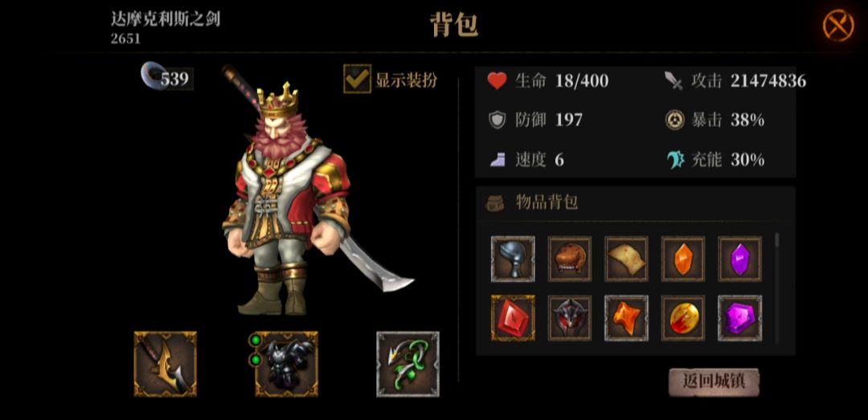Choose the red ruby gem item

(x=513, y=318)
